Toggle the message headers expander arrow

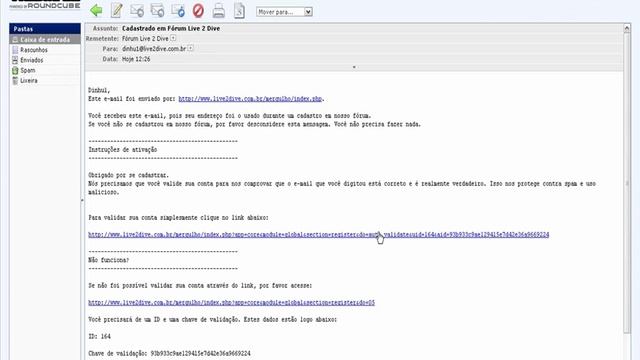[x=354, y=67]
